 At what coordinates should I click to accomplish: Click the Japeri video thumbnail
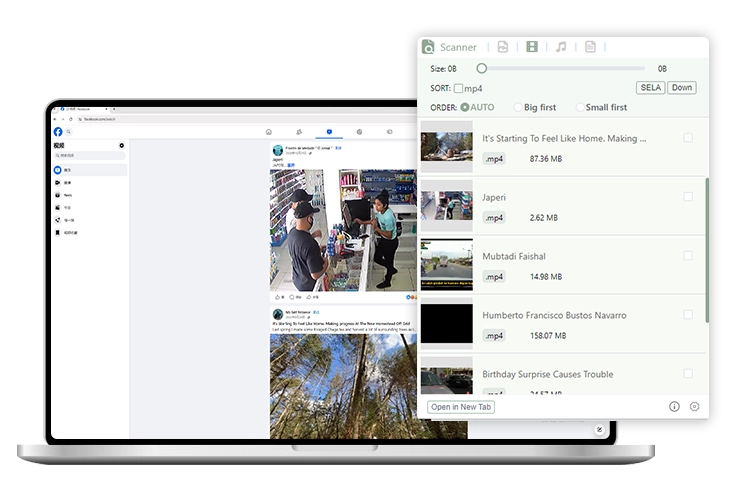447,206
